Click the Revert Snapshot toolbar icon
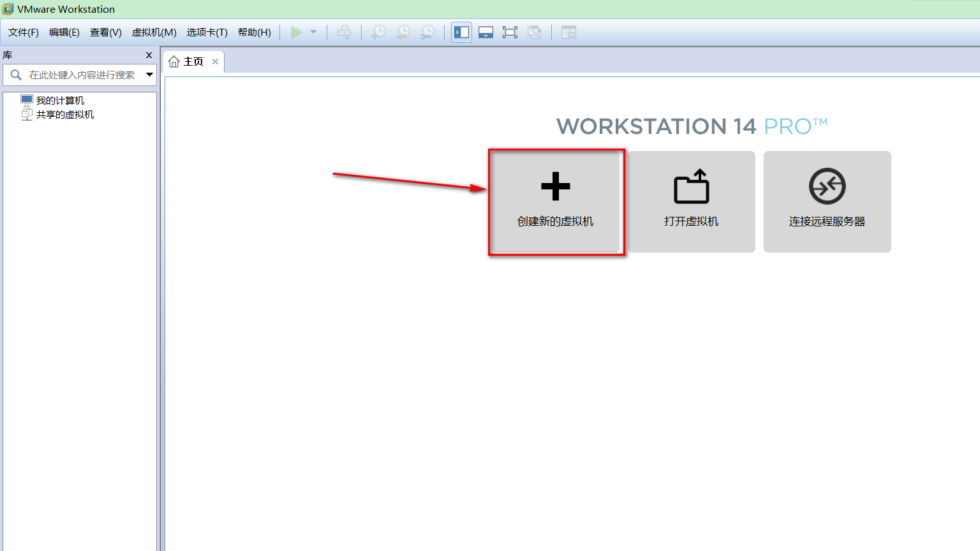Viewport: 980px width, 551px height. coord(403,32)
